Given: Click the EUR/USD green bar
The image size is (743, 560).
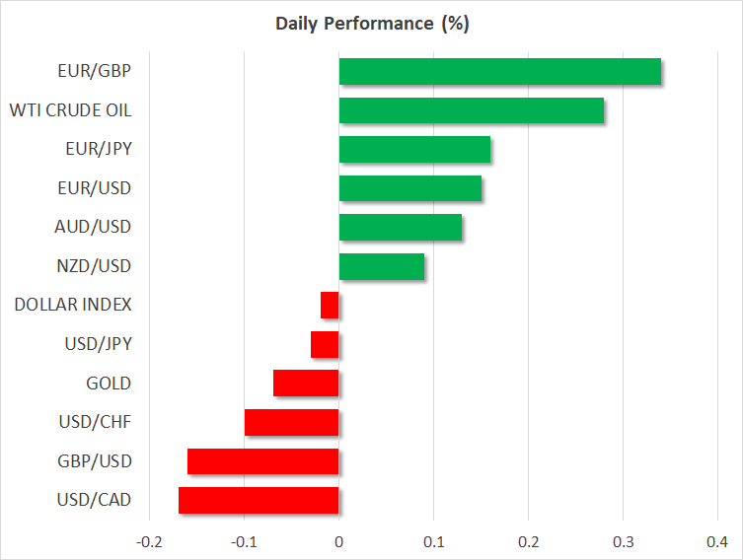Looking at the screenshot, I should coord(409,188).
